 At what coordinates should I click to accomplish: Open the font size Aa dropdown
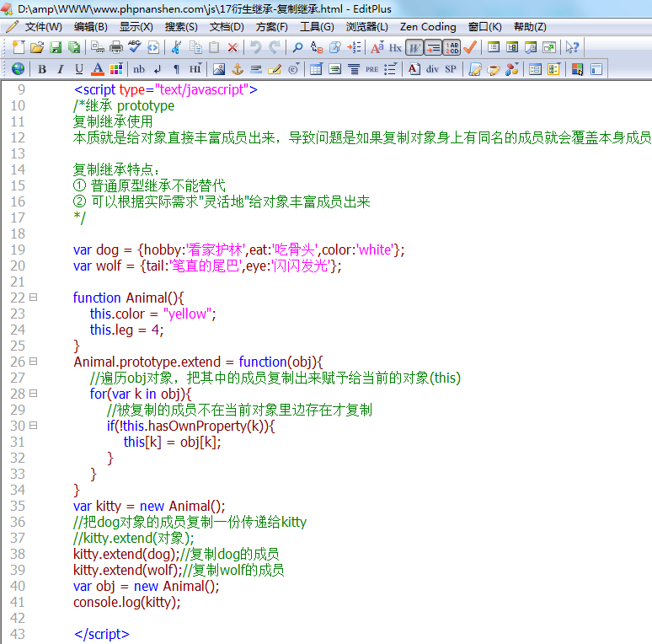(377, 47)
